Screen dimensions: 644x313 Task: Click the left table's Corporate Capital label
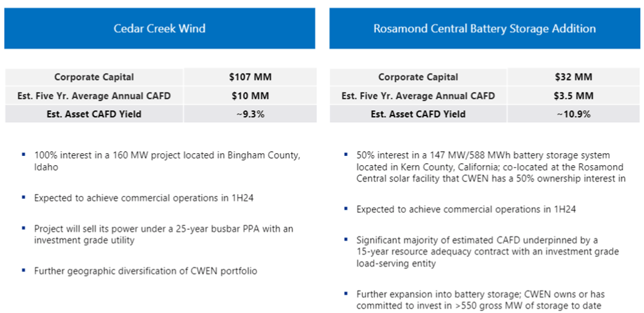[94, 77]
